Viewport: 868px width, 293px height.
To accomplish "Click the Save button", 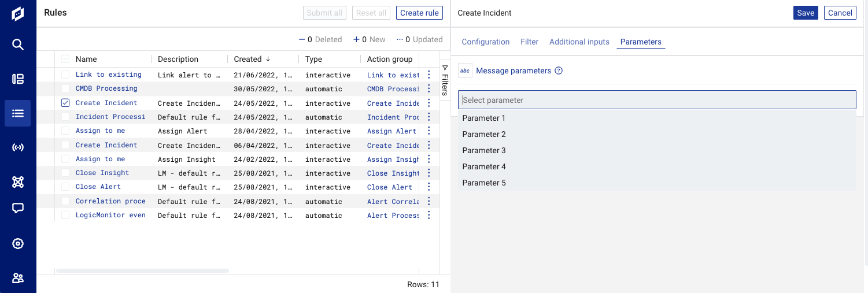I will 806,13.
